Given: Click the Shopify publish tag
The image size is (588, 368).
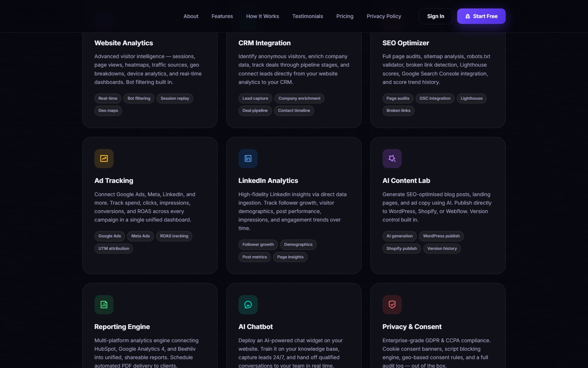Looking at the screenshot, I should click(x=402, y=249).
